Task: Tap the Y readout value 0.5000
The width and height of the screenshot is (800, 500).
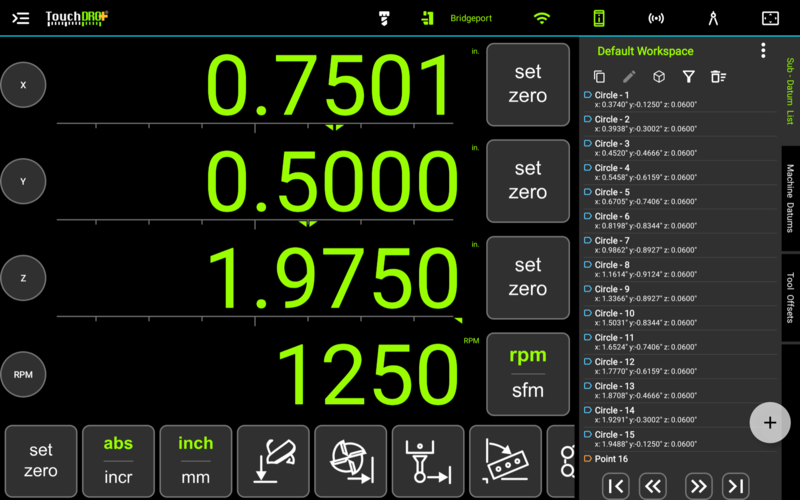Action: [x=332, y=182]
